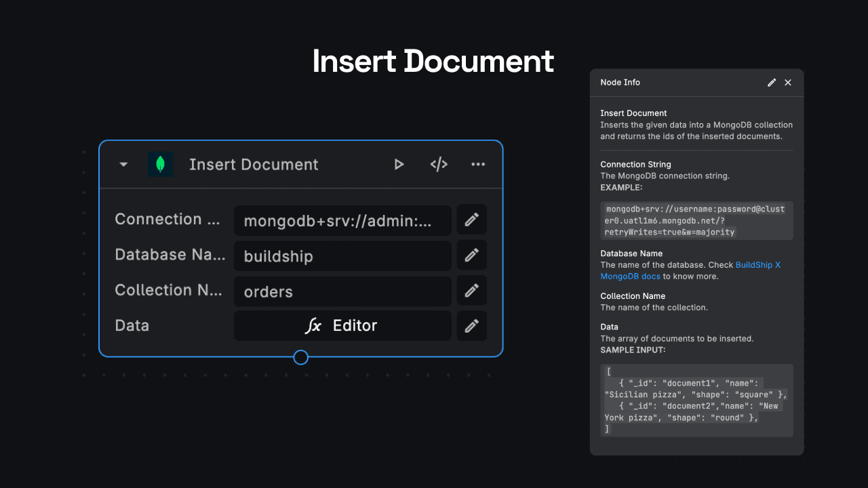The width and height of the screenshot is (868, 488).
Task: Select the Insert Document node title
Action: coord(254,165)
